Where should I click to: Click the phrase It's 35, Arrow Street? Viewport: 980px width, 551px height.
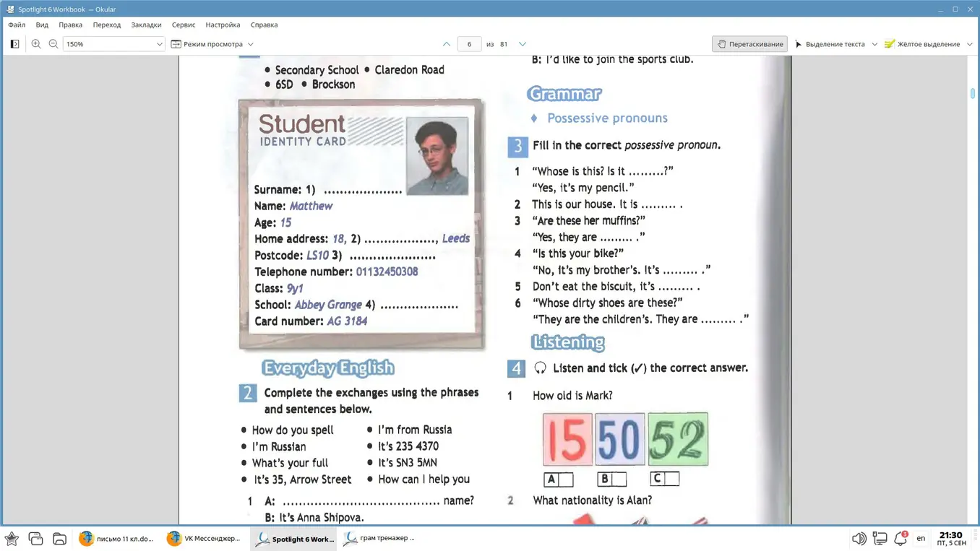[x=302, y=480]
